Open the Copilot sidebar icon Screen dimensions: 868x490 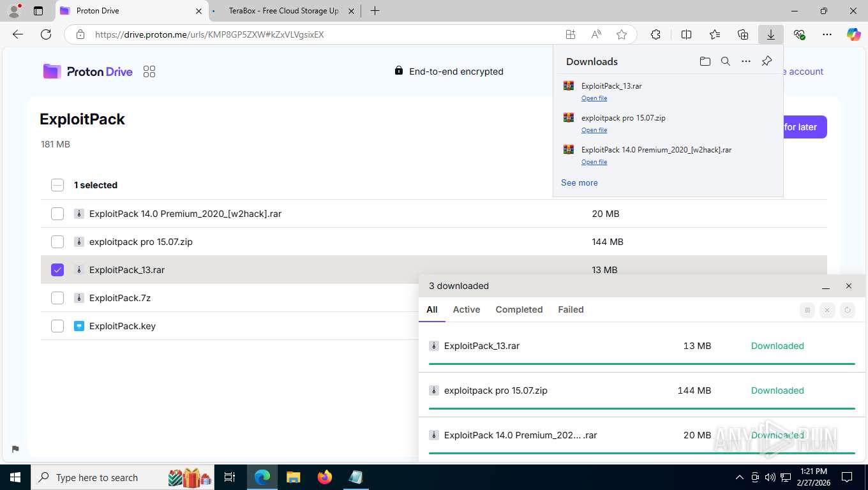(854, 34)
